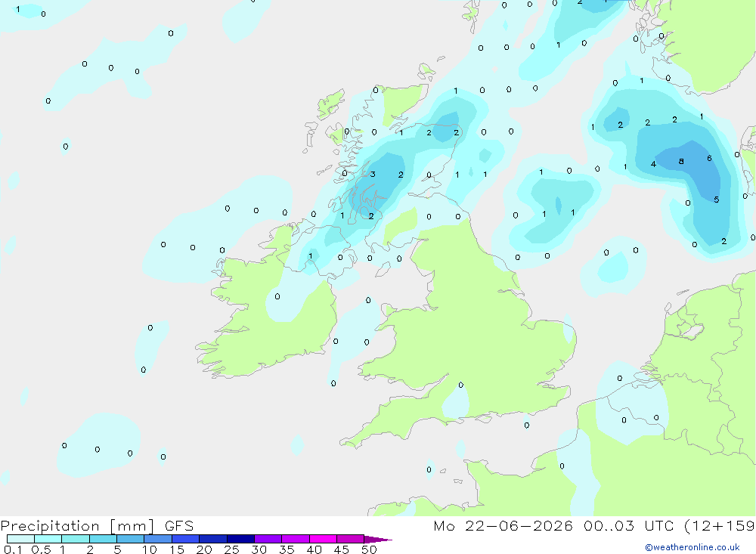
Task: Click the legend label "30"
Action: tap(259, 549)
